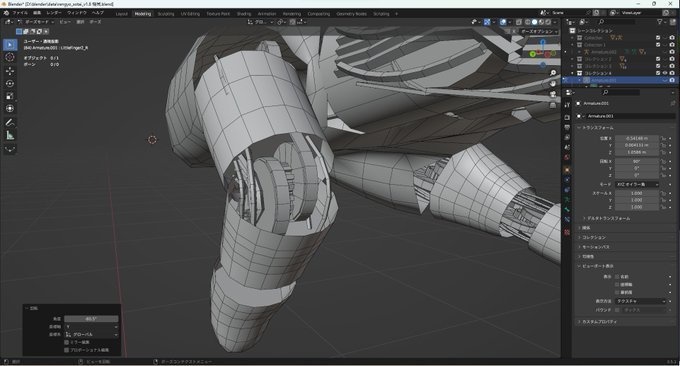Hide コレクション 4 with its eye icon
The width and height of the screenshot is (680, 366).
(665, 73)
